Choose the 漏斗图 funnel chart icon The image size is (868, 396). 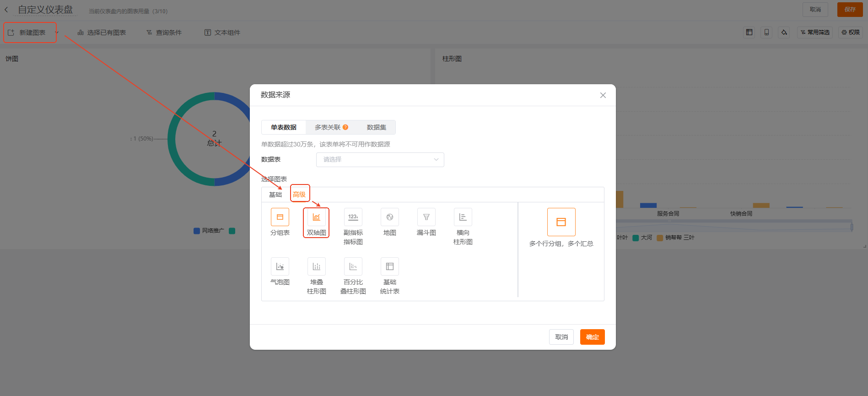[426, 217]
